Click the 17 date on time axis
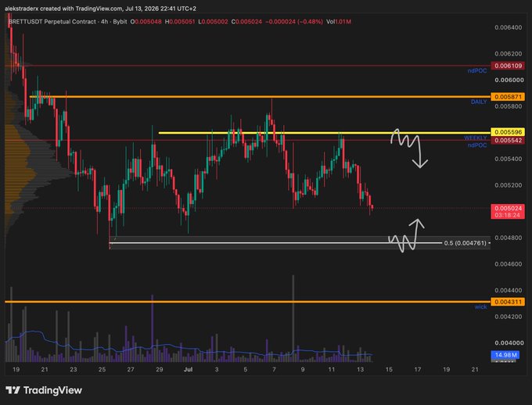This screenshot has width=532, height=405. pos(418,369)
